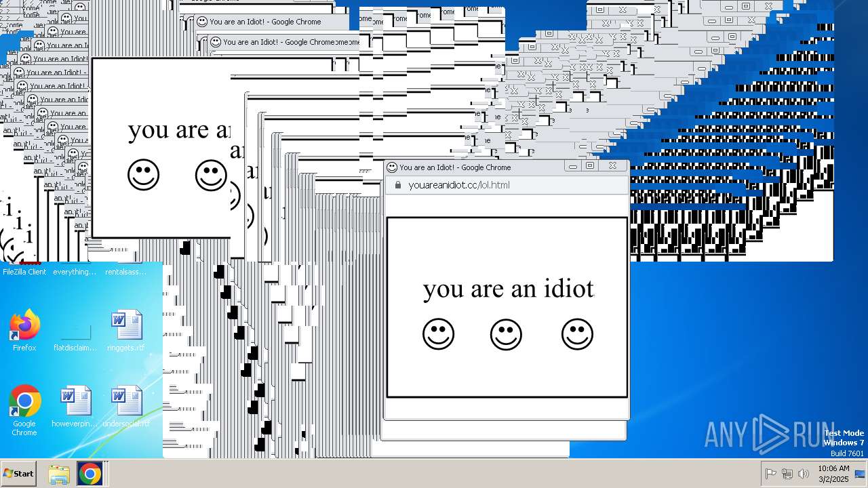The width and height of the screenshot is (868, 488).
Task: Maximize the front 'You are an Idiot!' window
Action: [590, 166]
